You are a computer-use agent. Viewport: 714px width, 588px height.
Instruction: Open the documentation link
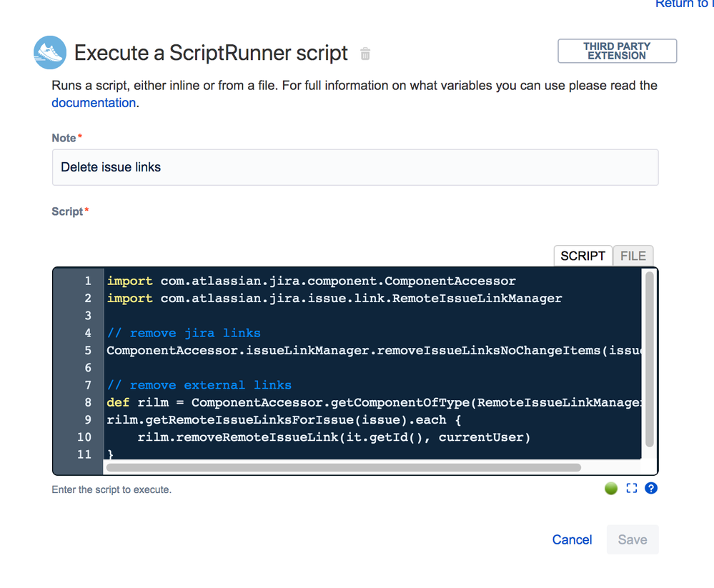(x=94, y=103)
